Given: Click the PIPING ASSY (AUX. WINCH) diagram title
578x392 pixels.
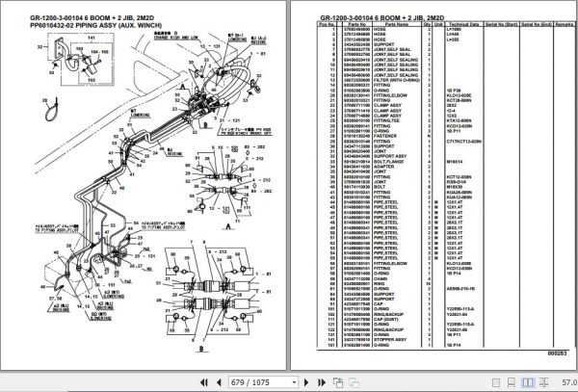Looking at the screenshot, I should [x=95, y=25].
